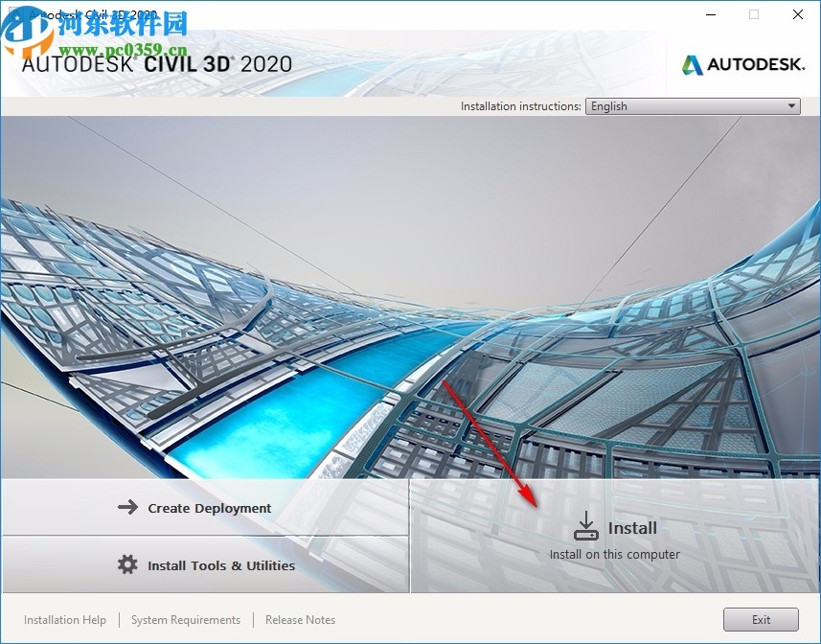
Task: View the System Requirements page
Action: point(185,620)
